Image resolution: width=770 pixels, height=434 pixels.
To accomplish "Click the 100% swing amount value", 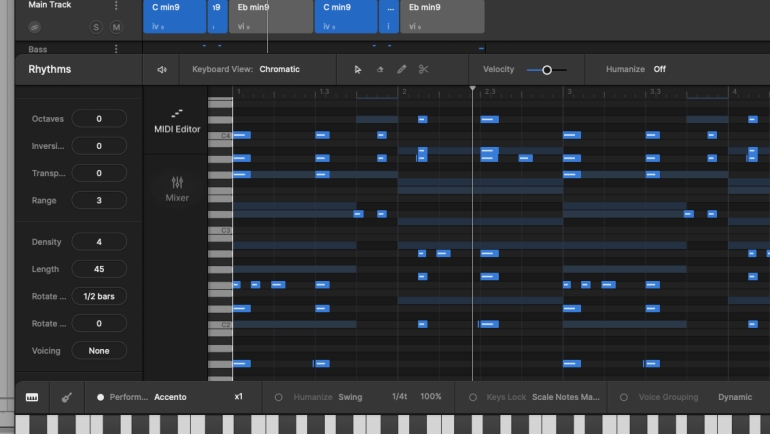I will tap(431, 397).
